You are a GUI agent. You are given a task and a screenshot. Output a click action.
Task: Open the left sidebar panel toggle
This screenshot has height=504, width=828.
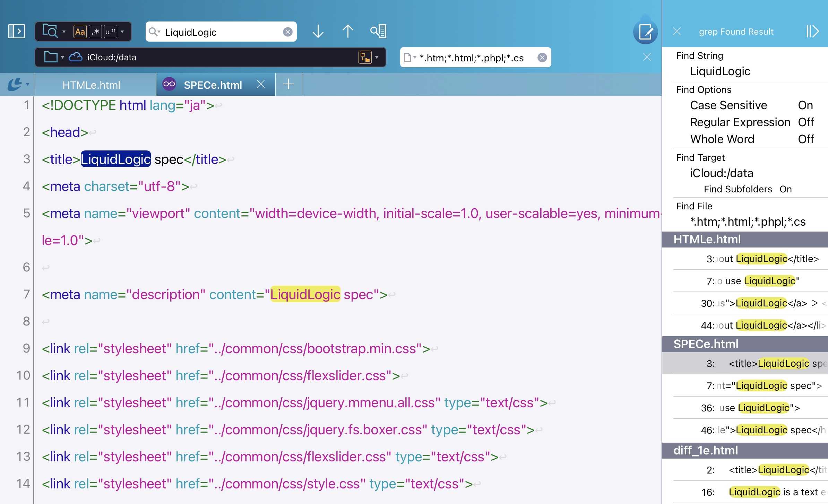[x=17, y=31]
